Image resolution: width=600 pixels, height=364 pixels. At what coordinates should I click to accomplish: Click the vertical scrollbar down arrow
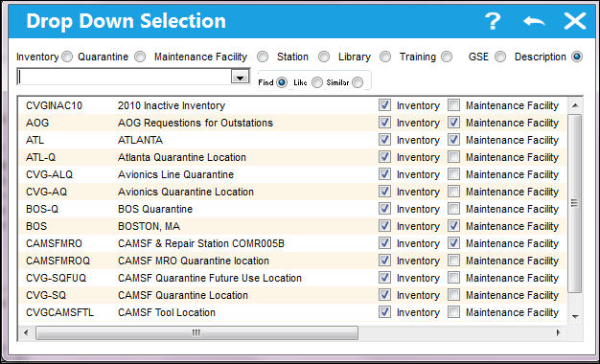(x=575, y=316)
